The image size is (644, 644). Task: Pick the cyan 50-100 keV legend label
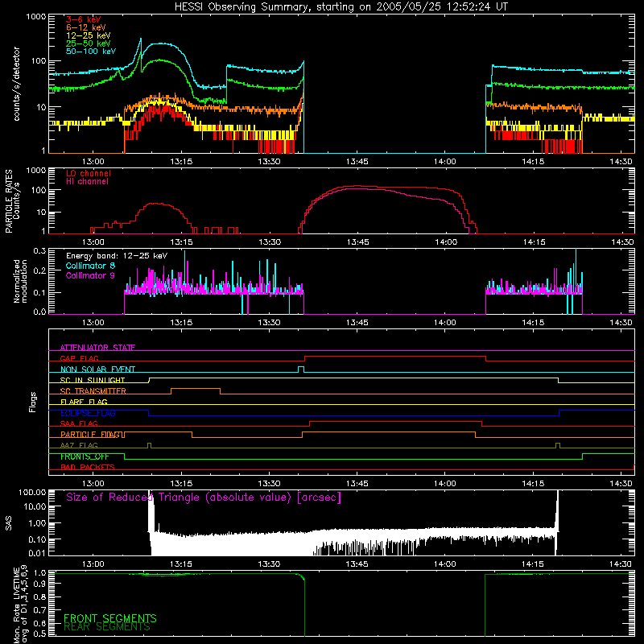91,52
